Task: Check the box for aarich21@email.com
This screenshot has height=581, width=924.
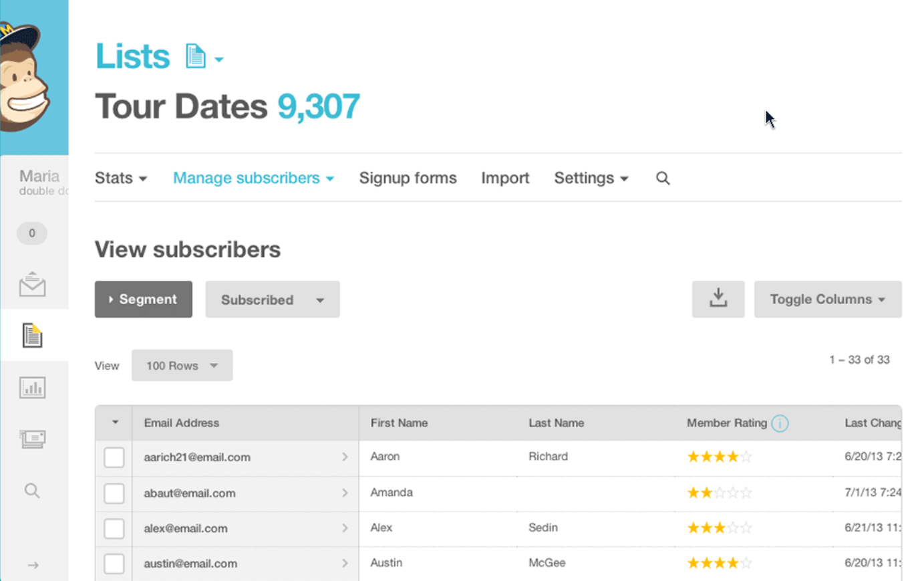Action: (x=114, y=457)
